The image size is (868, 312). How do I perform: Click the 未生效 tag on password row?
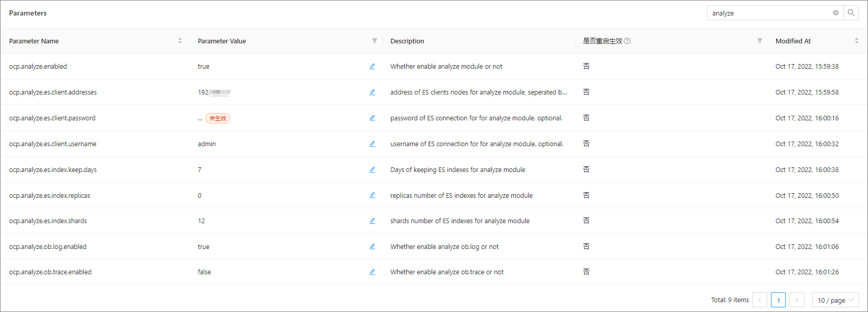point(217,118)
